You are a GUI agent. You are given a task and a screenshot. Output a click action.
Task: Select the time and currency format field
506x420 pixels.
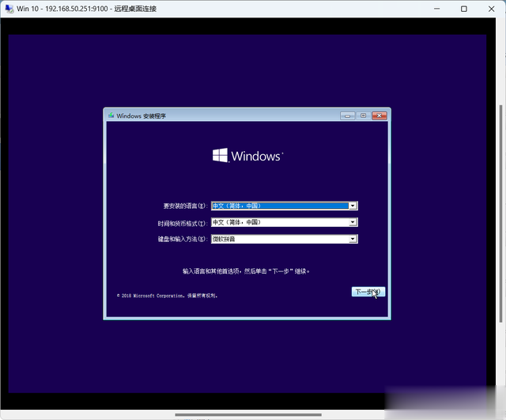tap(285, 222)
